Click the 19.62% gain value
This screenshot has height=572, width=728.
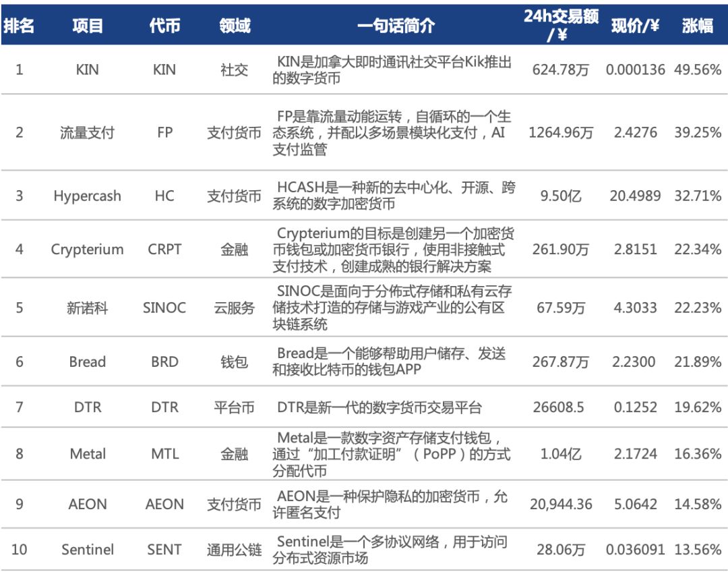698,407
